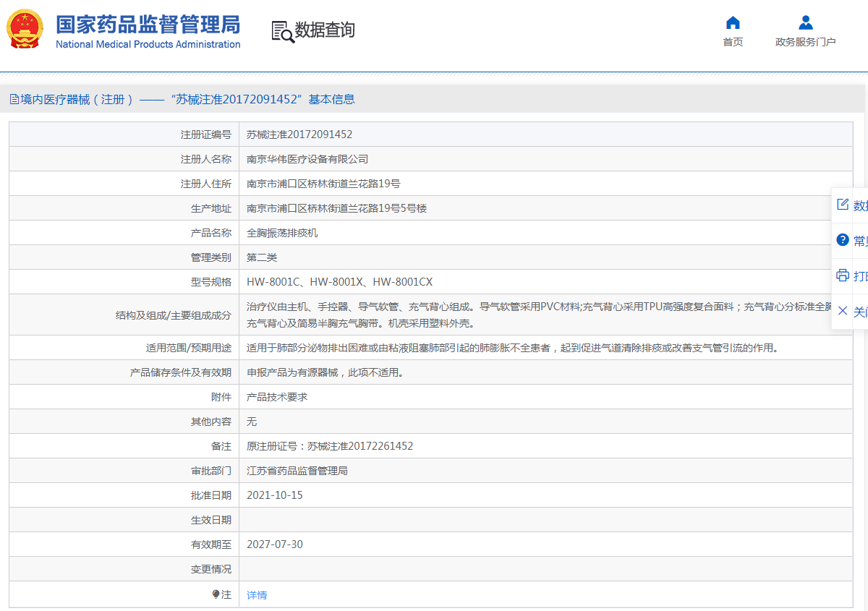The width and height of the screenshot is (868, 611).
Task: Click the lightbulb icon beside 注
Action: [216, 594]
